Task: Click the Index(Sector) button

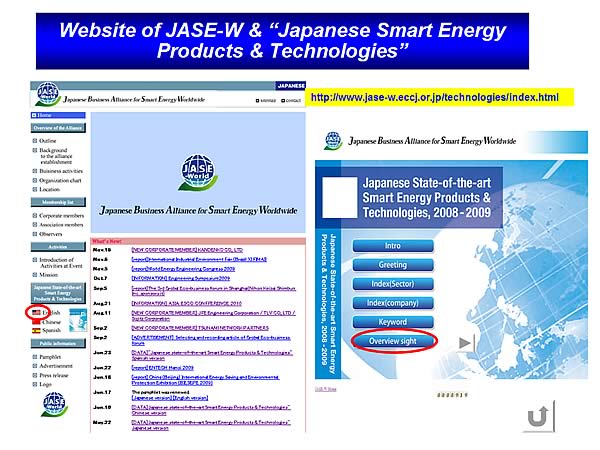Action: (393, 284)
